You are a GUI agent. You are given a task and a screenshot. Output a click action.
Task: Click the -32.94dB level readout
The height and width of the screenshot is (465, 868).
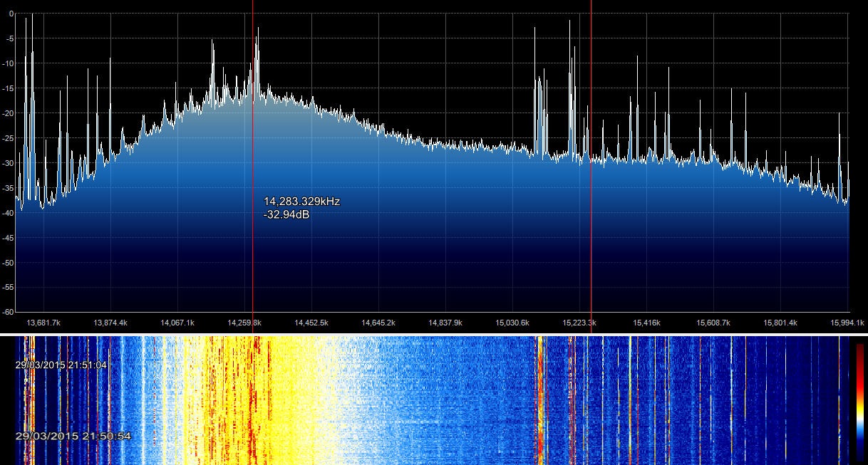(x=286, y=214)
